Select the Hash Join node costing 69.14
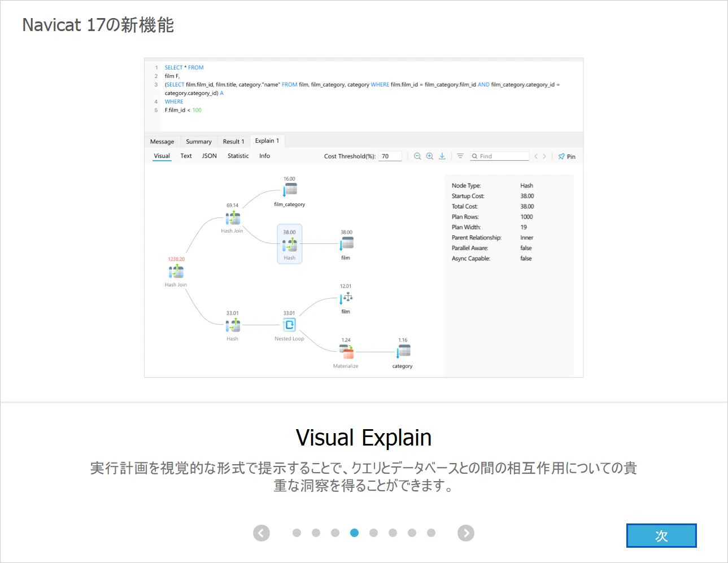Viewport: 728px width, 563px height. click(233, 218)
